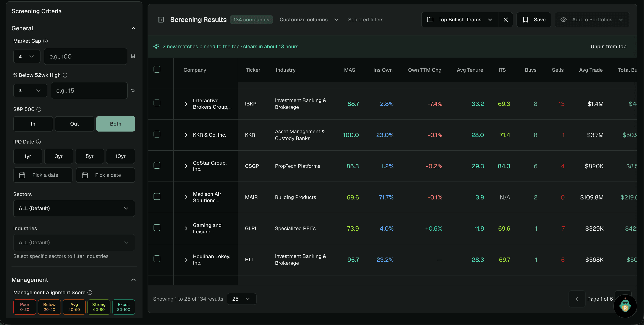
Task: Expand the Interactive Brokers Group row
Action: click(186, 104)
